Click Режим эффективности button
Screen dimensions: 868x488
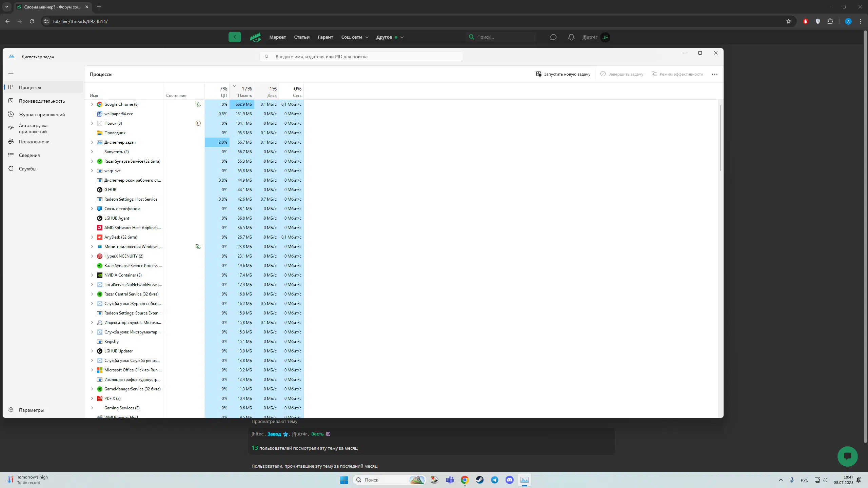677,74
